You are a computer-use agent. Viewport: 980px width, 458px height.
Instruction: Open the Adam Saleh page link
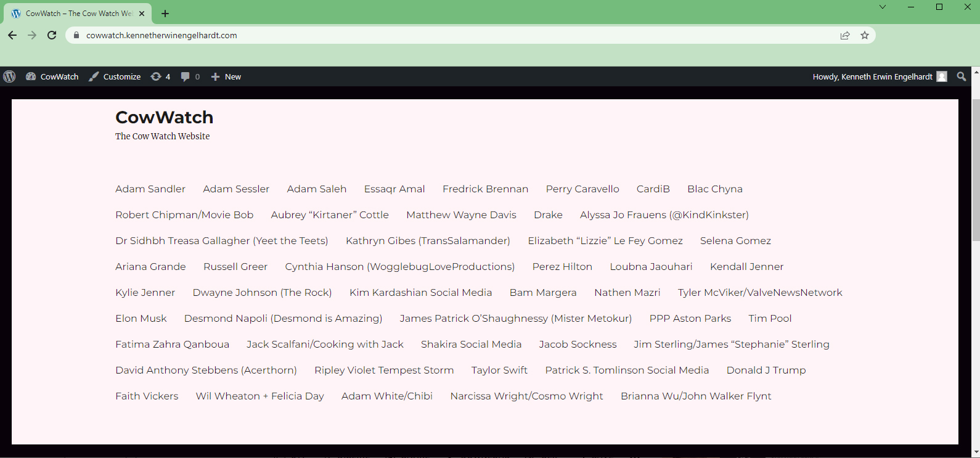[x=317, y=189]
